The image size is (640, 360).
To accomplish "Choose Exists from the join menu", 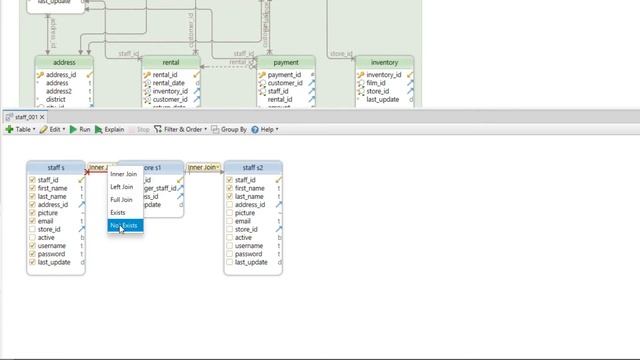I will pyautogui.click(x=125, y=213).
